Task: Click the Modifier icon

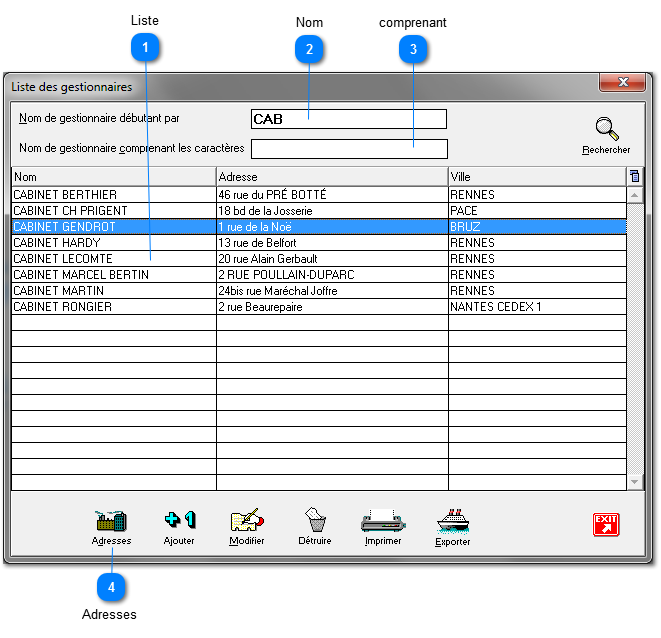Action: (x=247, y=520)
